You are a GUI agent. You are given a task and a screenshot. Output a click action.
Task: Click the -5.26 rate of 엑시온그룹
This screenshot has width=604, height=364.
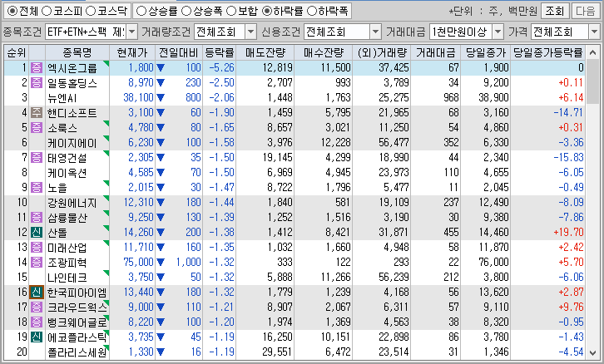(222, 67)
